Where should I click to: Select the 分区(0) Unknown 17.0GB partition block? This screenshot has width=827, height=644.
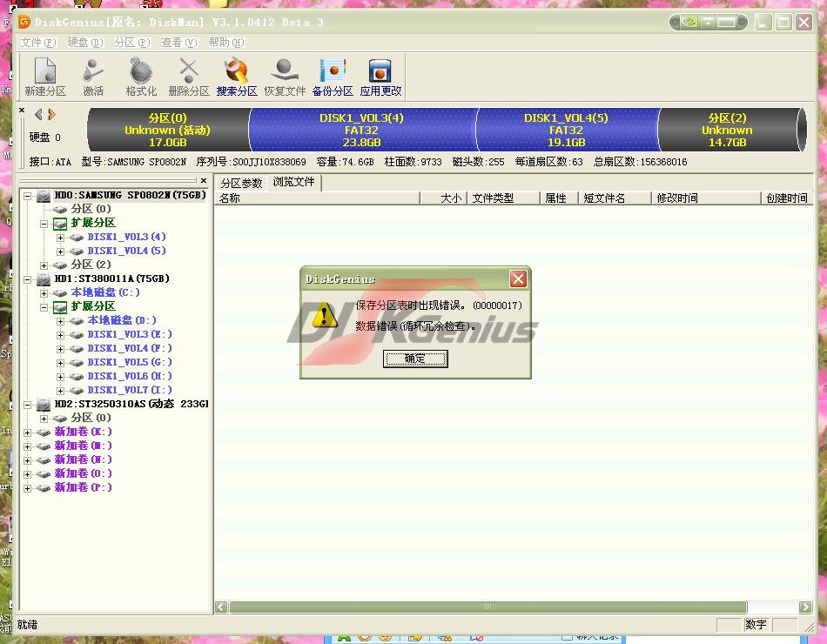click(x=168, y=130)
